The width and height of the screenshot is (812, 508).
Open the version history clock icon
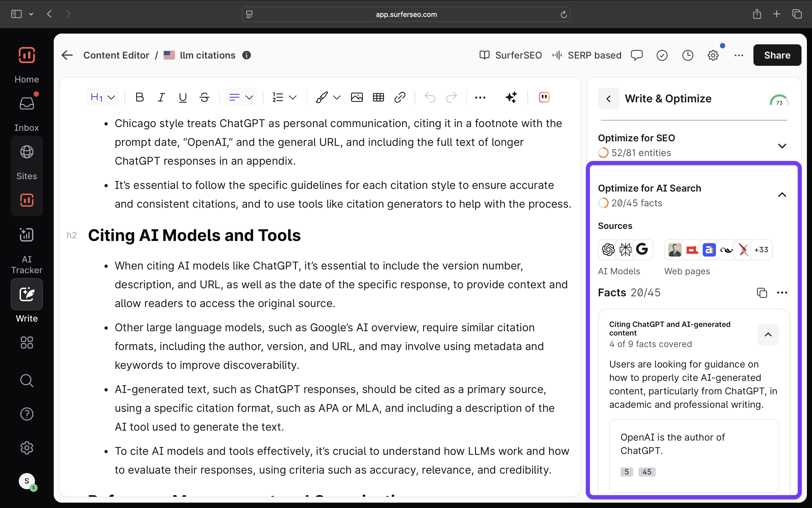tap(687, 55)
